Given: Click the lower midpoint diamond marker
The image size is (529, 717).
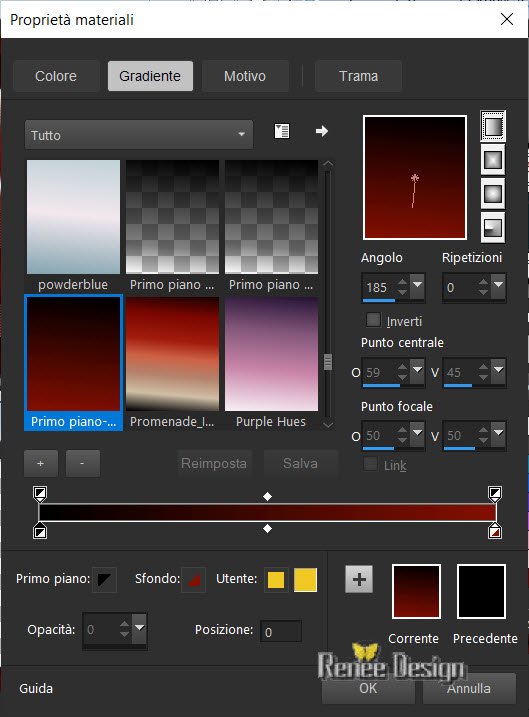Looking at the screenshot, I should (267, 529).
